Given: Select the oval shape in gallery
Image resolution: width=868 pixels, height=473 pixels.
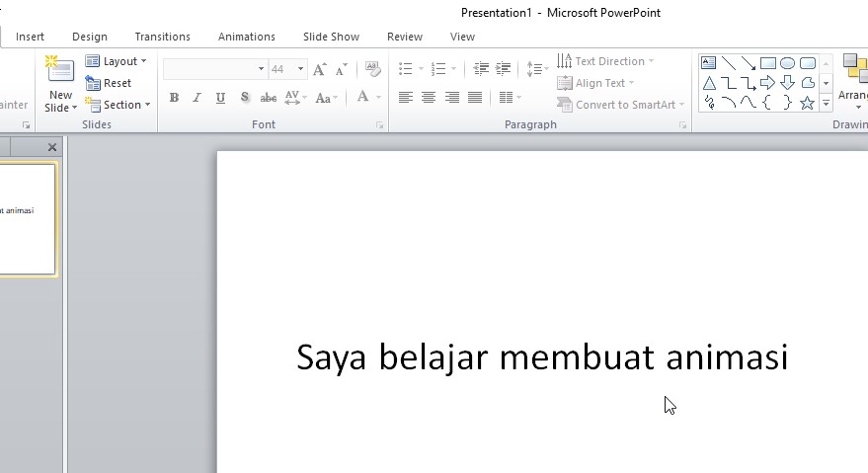Looking at the screenshot, I should [x=787, y=63].
